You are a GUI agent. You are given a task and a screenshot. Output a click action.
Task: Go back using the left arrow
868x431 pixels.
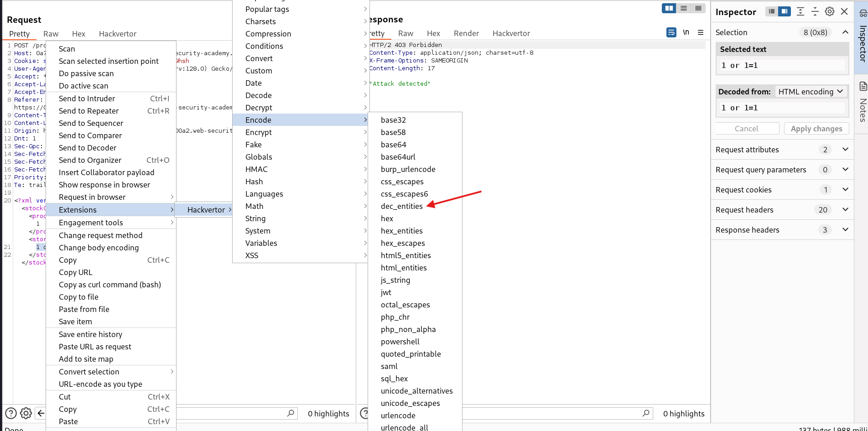coord(41,413)
